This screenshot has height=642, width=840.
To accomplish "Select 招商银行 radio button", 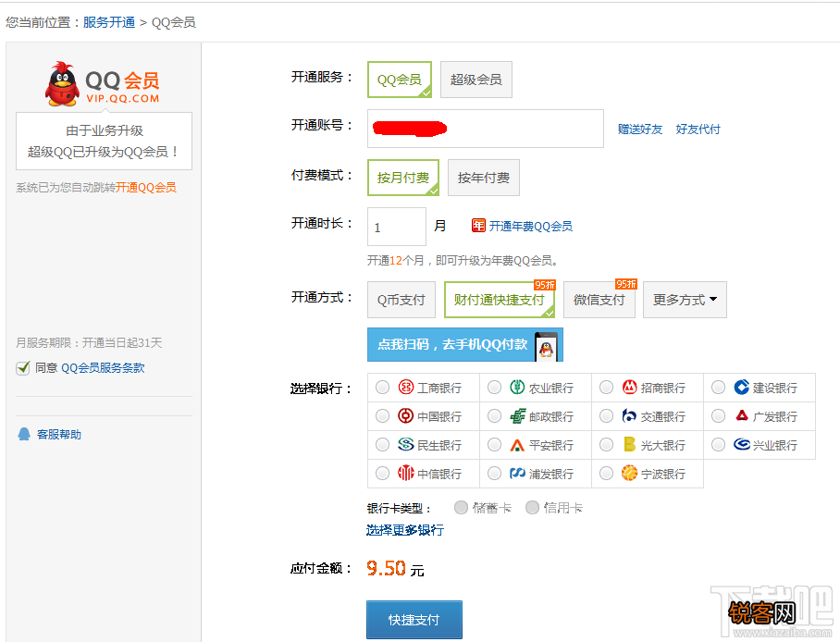I will pyautogui.click(x=607, y=387).
